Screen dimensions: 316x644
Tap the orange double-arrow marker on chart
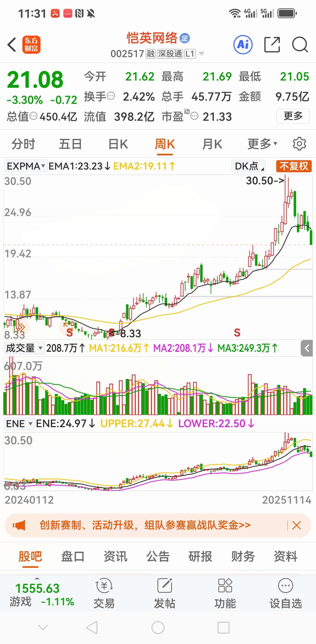click(20, 327)
